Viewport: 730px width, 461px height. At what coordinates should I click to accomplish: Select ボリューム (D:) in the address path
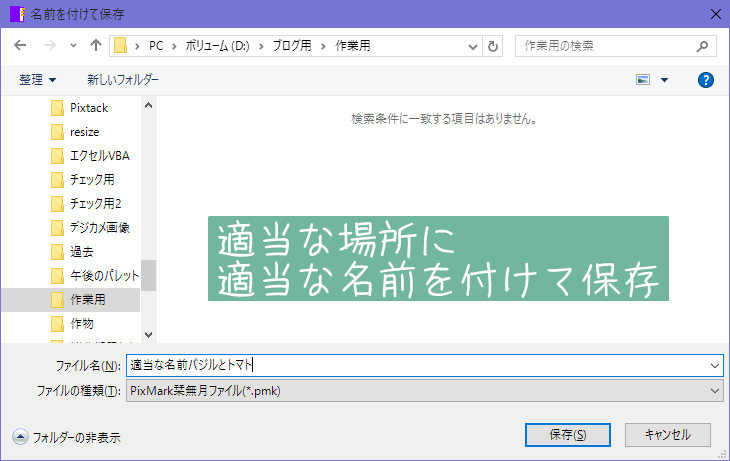click(217, 46)
